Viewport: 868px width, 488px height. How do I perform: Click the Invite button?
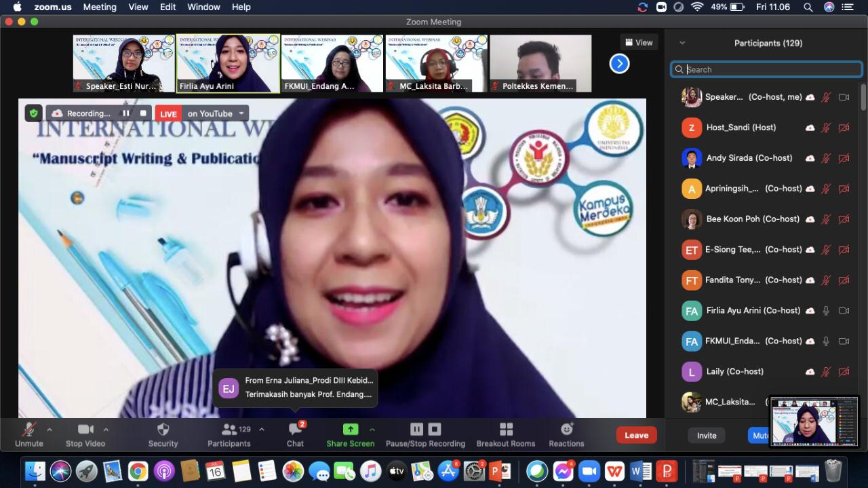(707, 436)
